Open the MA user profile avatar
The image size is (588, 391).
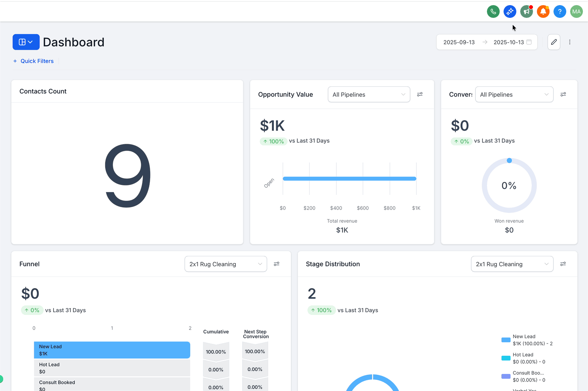coord(577,11)
